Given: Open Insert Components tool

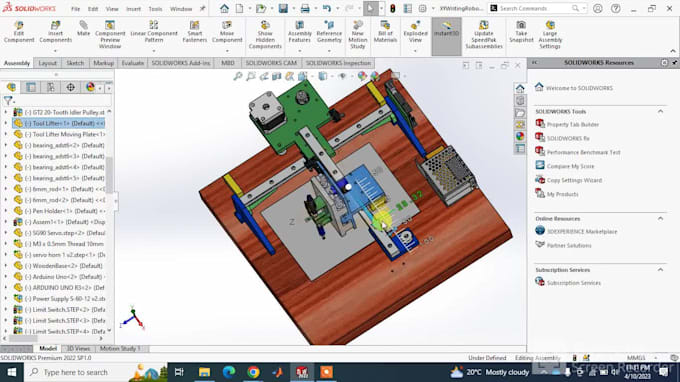Looking at the screenshot, I should point(55,32).
